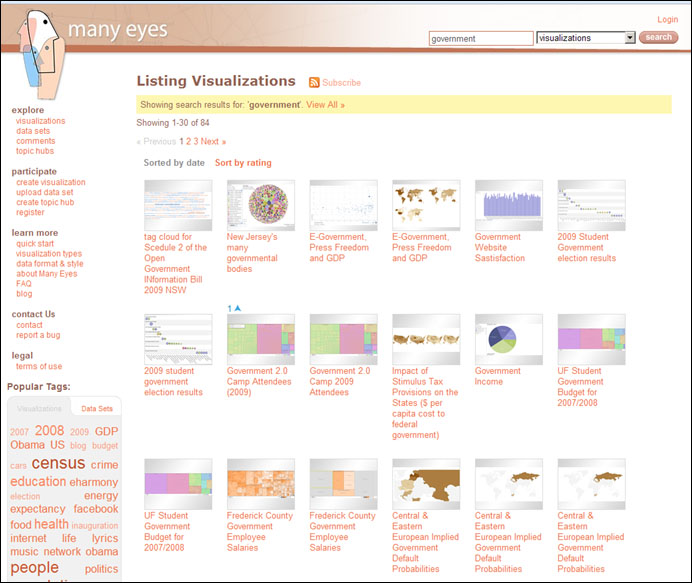Open the Frederick County treemap thumbnail
The height and width of the screenshot is (583, 692).
tap(261, 484)
